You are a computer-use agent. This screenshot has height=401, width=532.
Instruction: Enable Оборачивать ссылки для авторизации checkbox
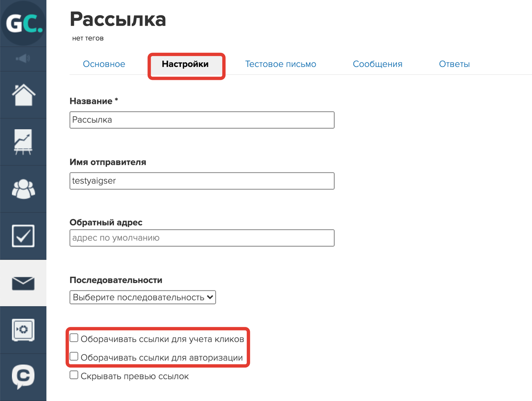tap(74, 357)
